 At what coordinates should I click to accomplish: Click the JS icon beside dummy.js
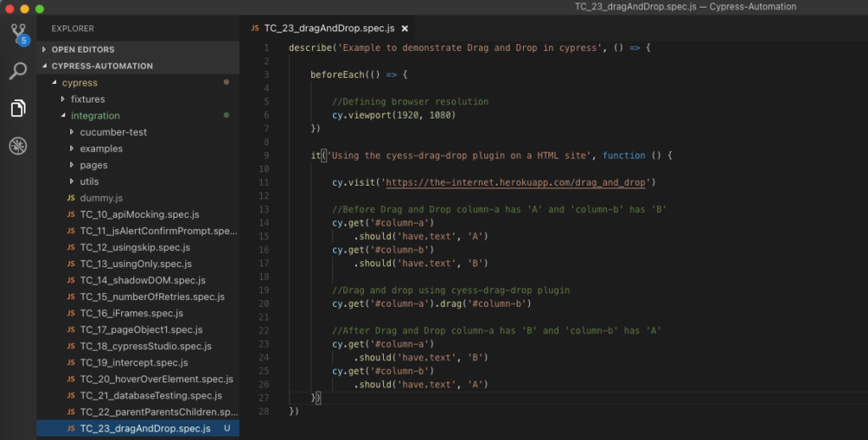tap(71, 198)
